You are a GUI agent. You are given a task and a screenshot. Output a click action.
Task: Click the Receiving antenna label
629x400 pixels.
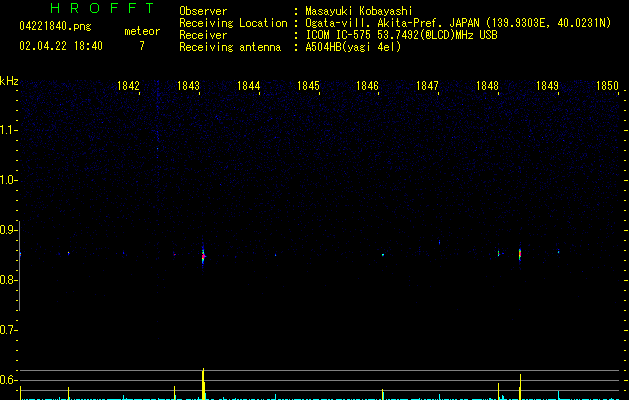[x=230, y=47]
